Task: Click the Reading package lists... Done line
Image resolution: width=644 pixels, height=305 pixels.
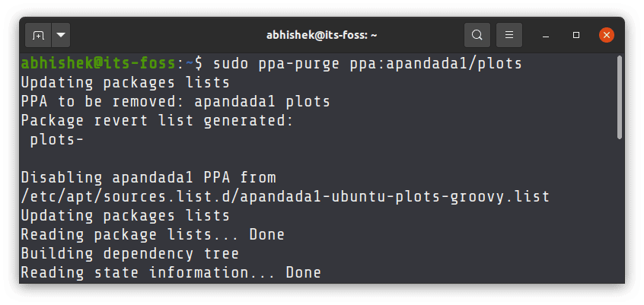Action: click(x=153, y=235)
